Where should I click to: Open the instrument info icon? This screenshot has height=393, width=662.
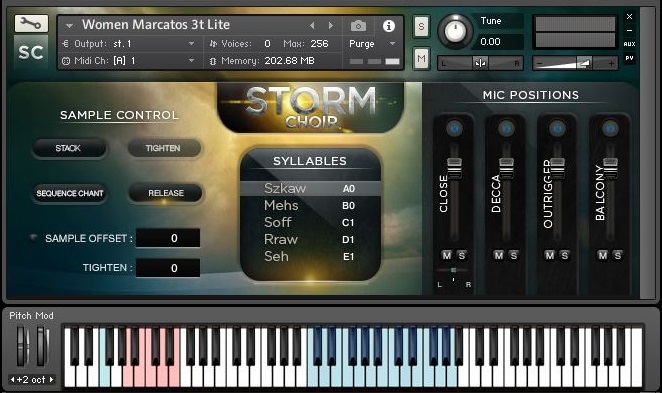tap(388, 26)
